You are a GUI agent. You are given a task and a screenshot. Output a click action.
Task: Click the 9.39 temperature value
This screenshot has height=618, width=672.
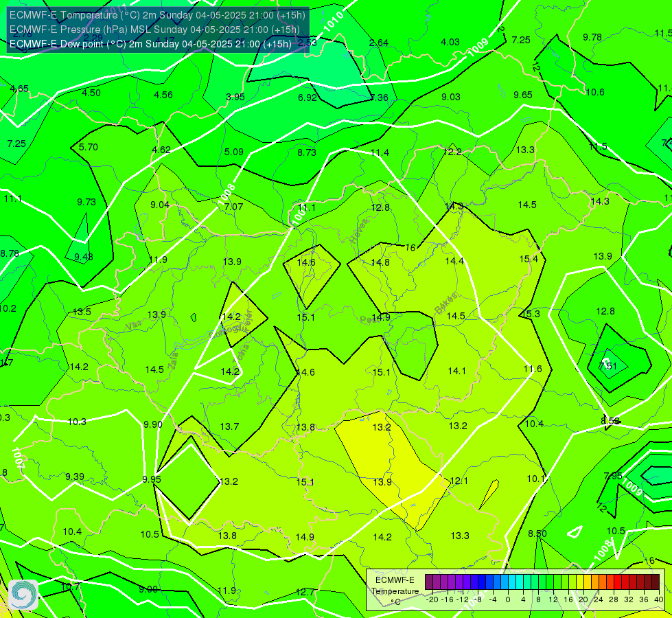tap(75, 477)
